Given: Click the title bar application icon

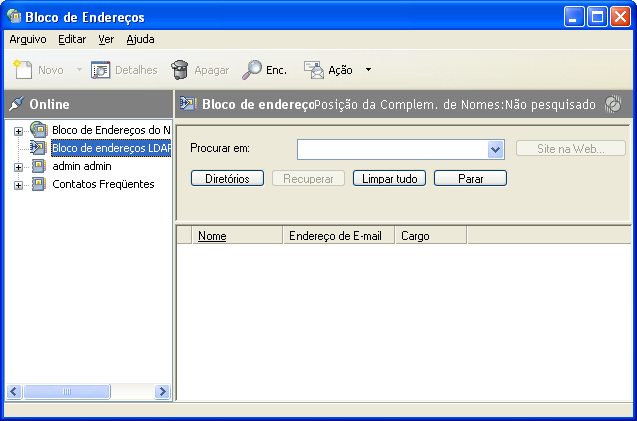Looking at the screenshot, I should pyautogui.click(x=14, y=16).
